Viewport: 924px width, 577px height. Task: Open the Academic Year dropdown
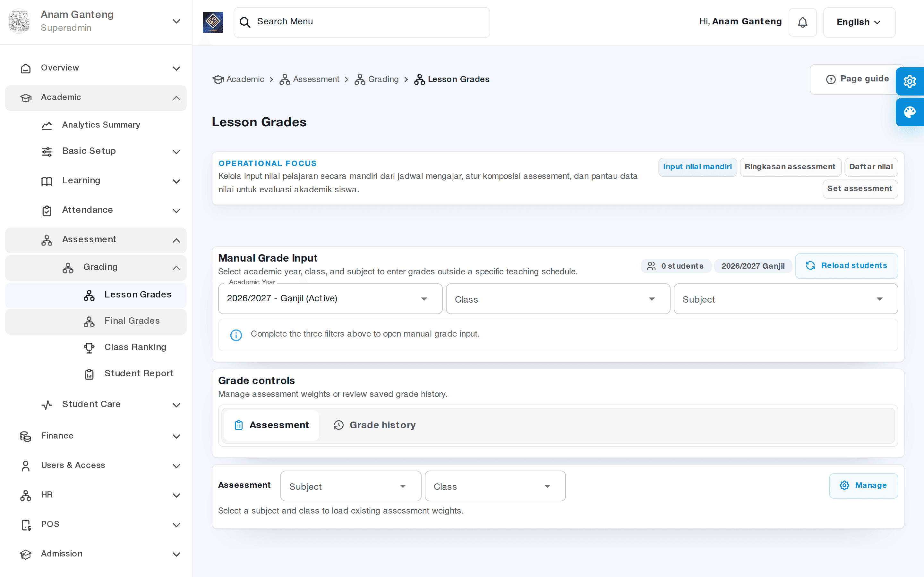(330, 299)
